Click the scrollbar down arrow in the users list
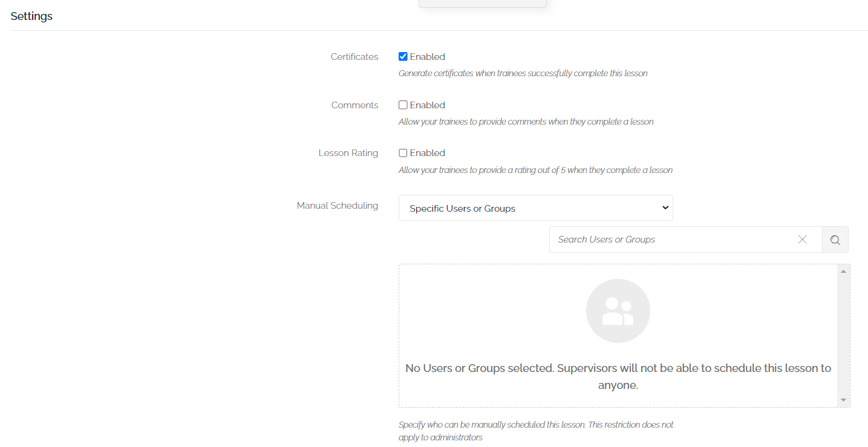The image size is (868, 447). click(843, 400)
